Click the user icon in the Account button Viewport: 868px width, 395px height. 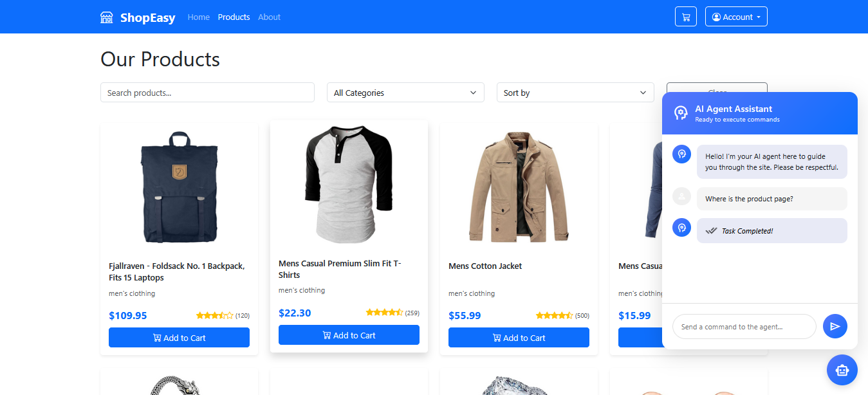pyautogui.click(x=716, y=17)
